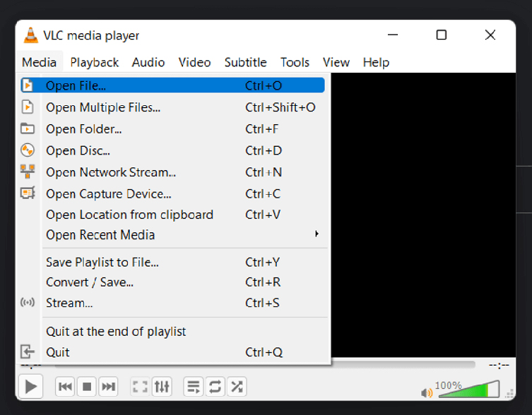Minimize the VLC media player window
Screen dimensions: 532x415
click(x=393, y=35)
